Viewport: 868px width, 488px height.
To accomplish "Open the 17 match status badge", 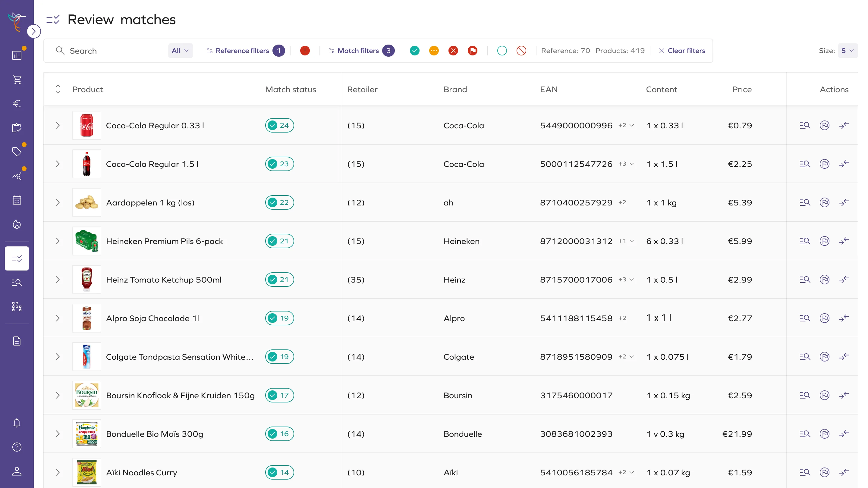I will pos(279,396).
